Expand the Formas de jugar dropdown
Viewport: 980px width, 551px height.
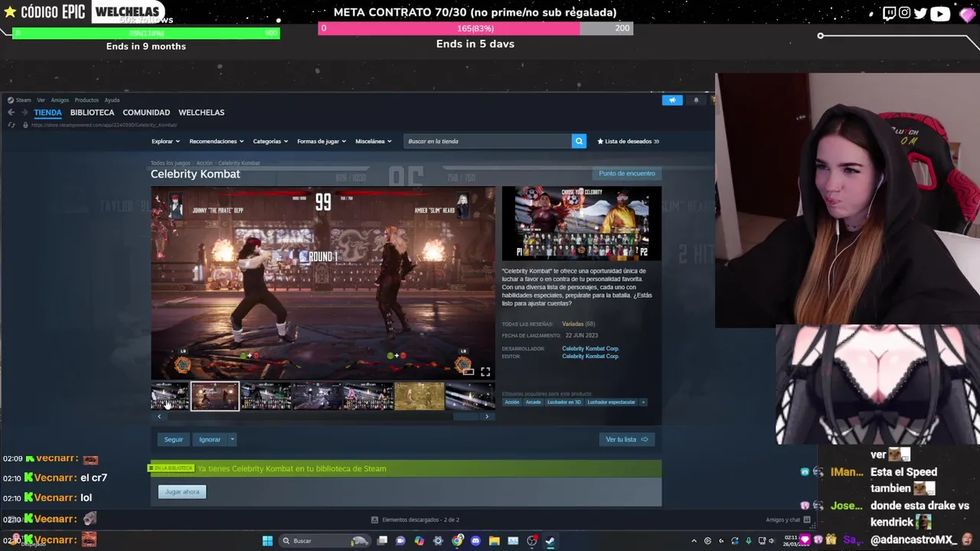[322, 142]
